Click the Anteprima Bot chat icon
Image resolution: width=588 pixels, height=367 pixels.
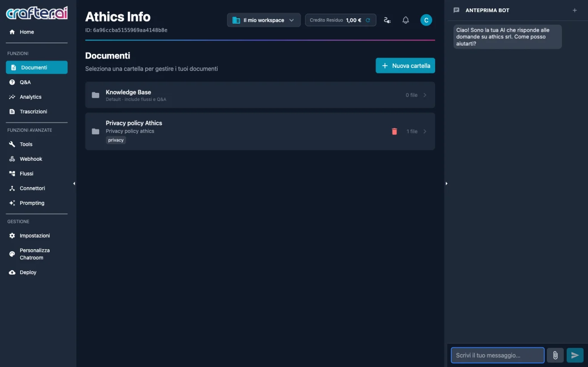pyautogui.click(x=456, y=10)
